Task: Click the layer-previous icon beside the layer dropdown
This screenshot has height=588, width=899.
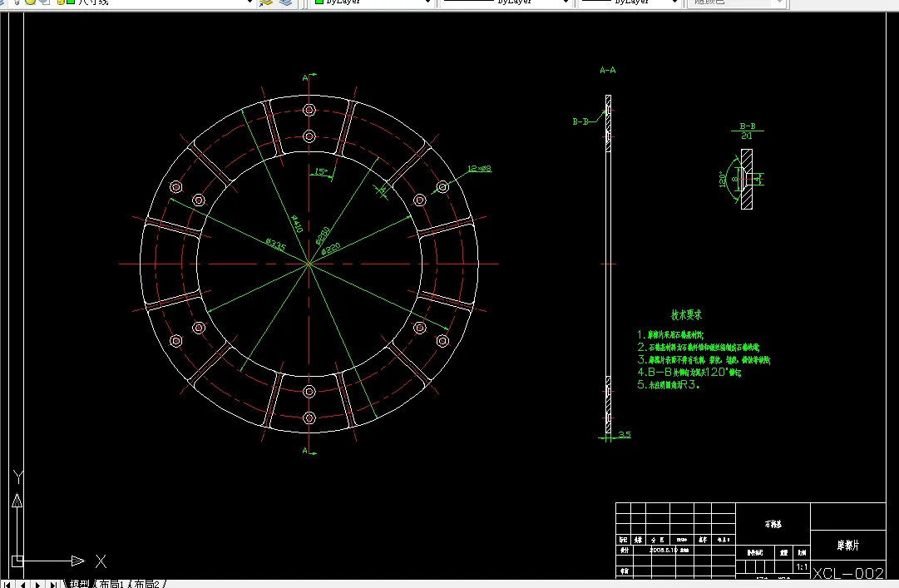Action: click(265, 2)
